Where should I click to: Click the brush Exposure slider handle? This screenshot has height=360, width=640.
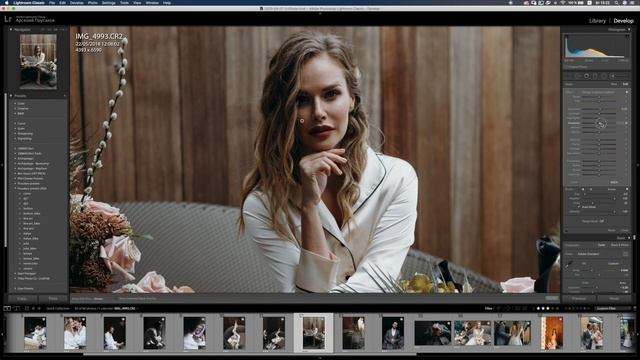click(x=600, y=109)
